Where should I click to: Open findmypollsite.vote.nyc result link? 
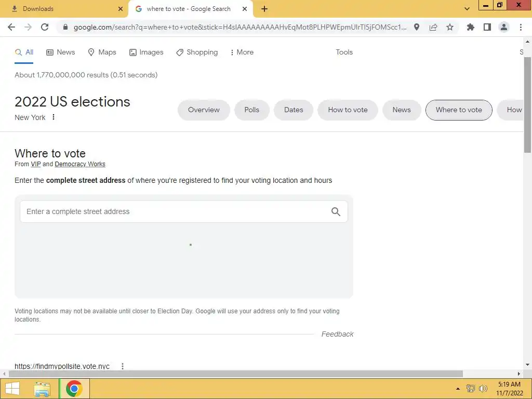coord(62,366)
